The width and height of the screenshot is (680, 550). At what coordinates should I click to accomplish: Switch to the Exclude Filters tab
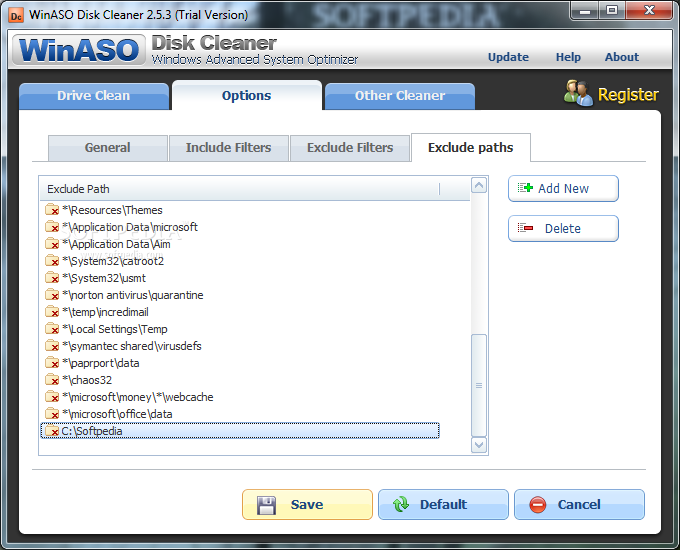350,148
